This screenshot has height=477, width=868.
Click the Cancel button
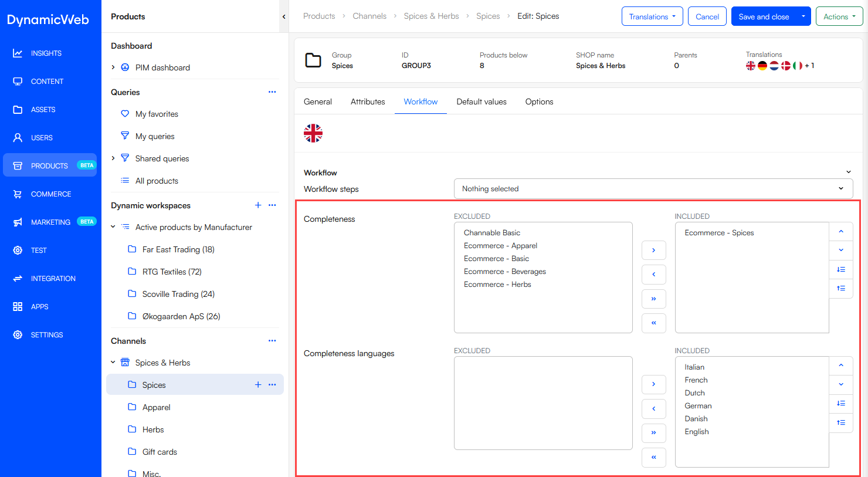click(x=707, y=16)
